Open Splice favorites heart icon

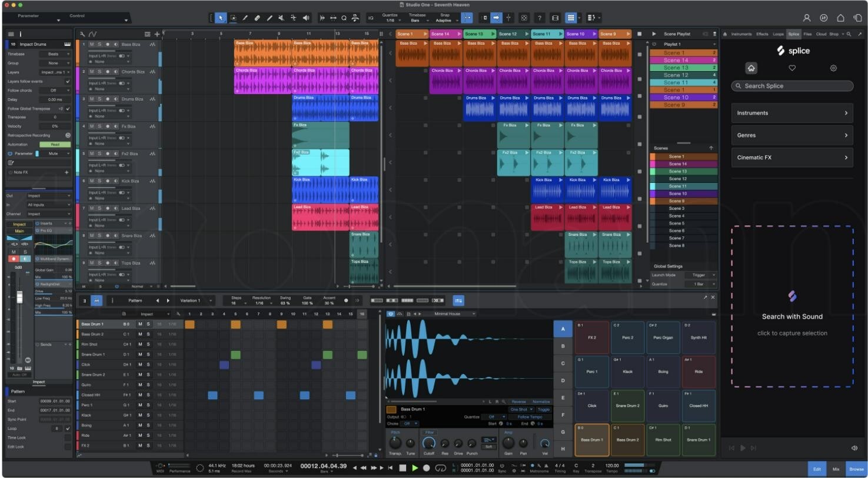click(x=792, y=68)
